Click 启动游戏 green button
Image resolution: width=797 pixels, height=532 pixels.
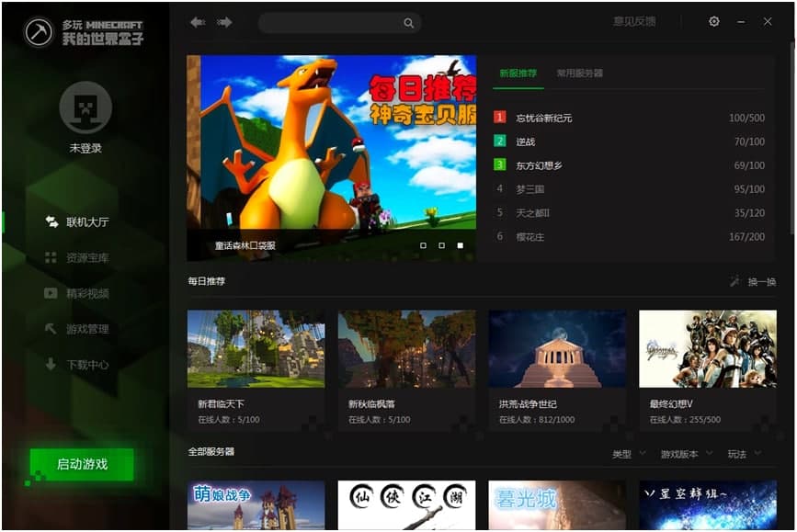82,464
